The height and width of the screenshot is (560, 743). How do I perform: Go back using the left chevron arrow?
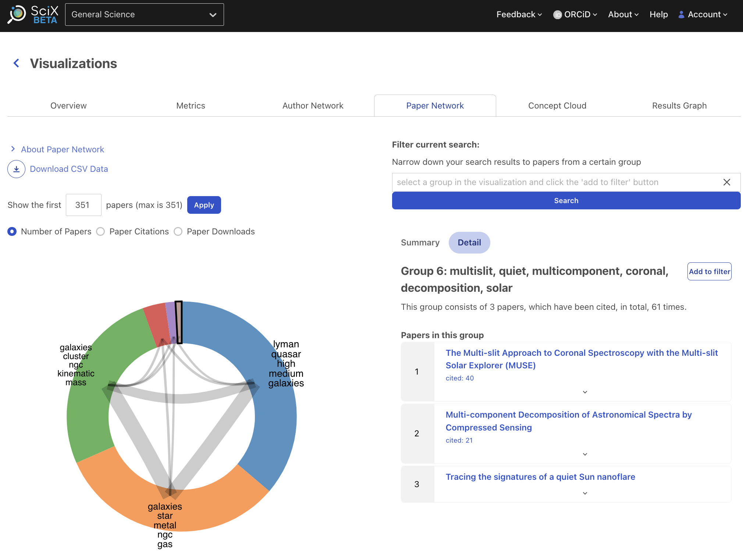[16, 63]
